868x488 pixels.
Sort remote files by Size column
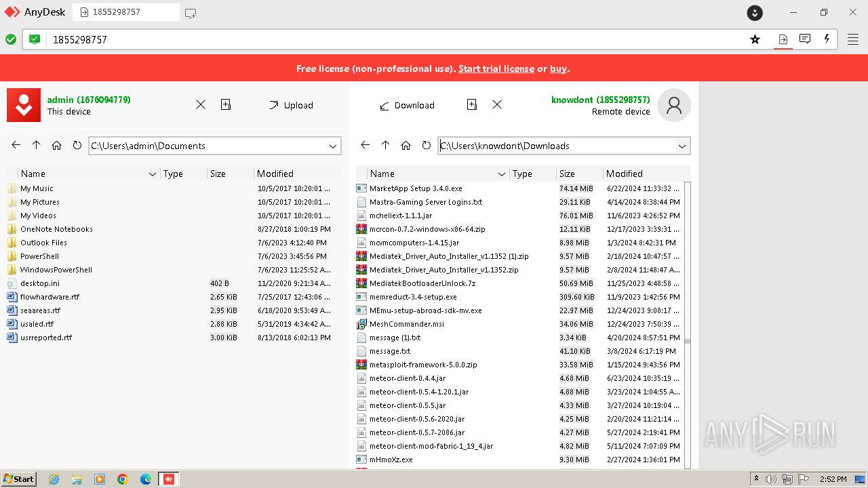coord(568,174)
